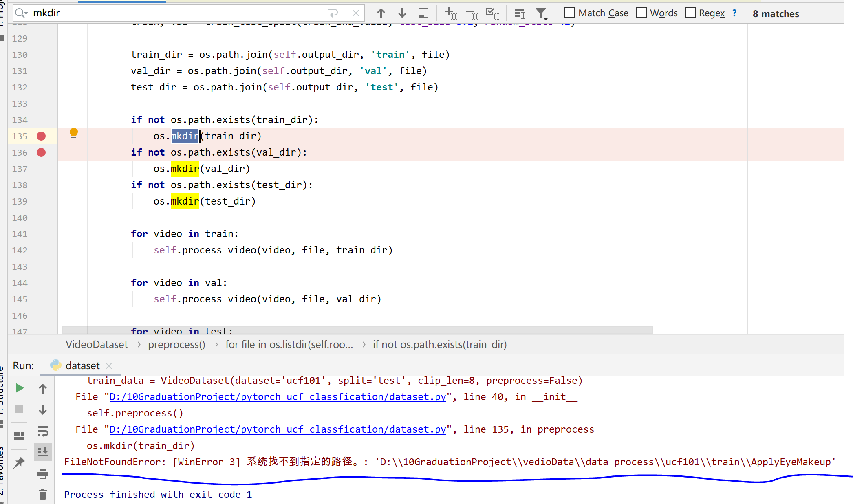Viewport: 853px width, 504px height.
Task: Click the yellow lightbulb intention icon
Action: tap(74, 133)
